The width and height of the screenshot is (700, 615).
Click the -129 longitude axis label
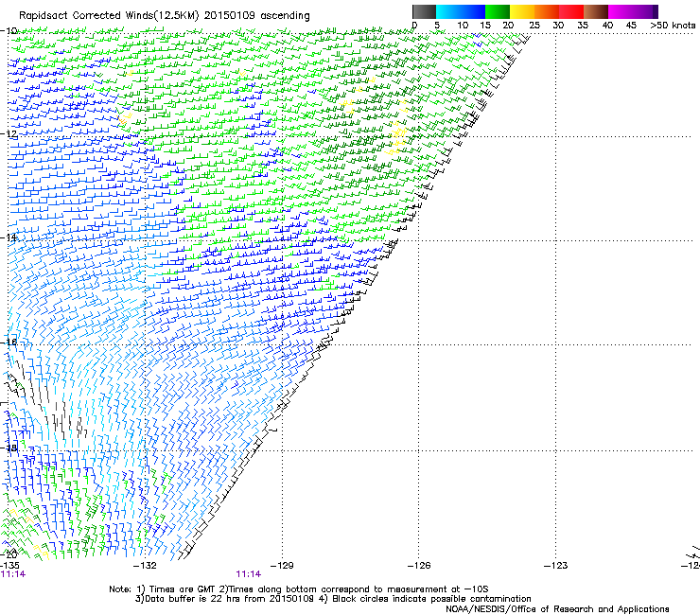[x=282, y=566]
